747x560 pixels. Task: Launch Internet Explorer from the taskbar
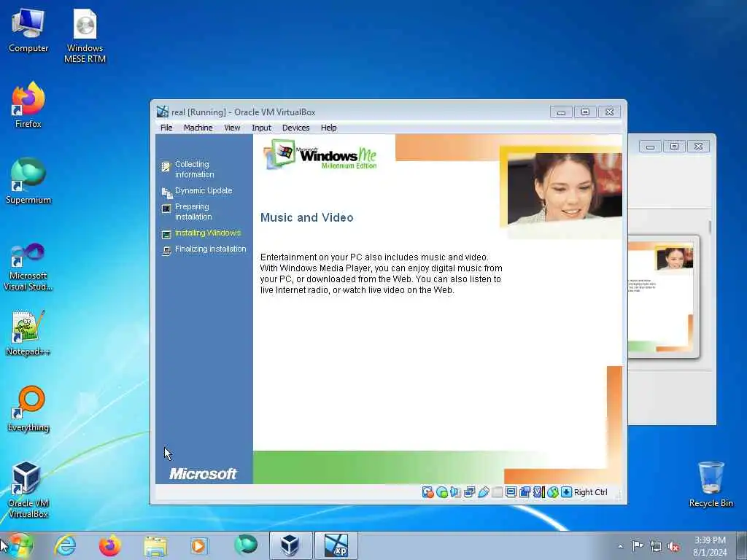pyautogui.click(x=65, y=545)
